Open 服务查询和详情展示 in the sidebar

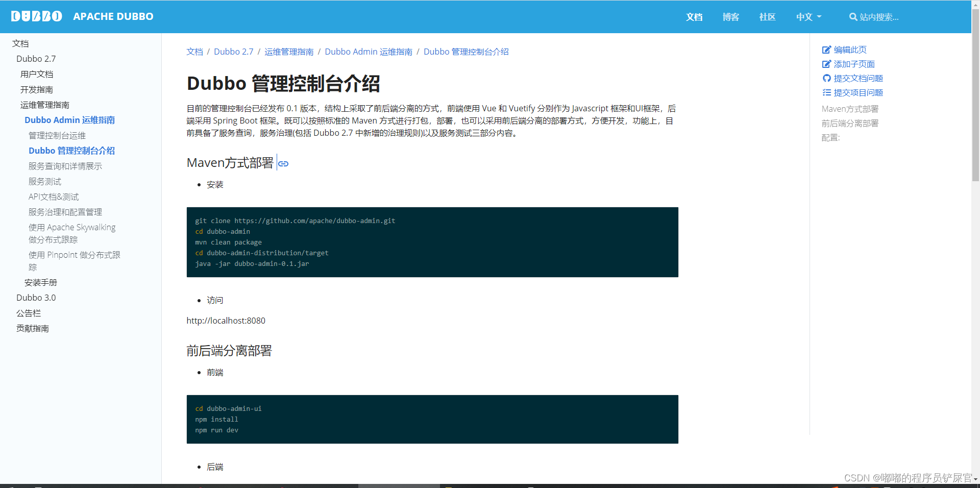tap(65, 166)
